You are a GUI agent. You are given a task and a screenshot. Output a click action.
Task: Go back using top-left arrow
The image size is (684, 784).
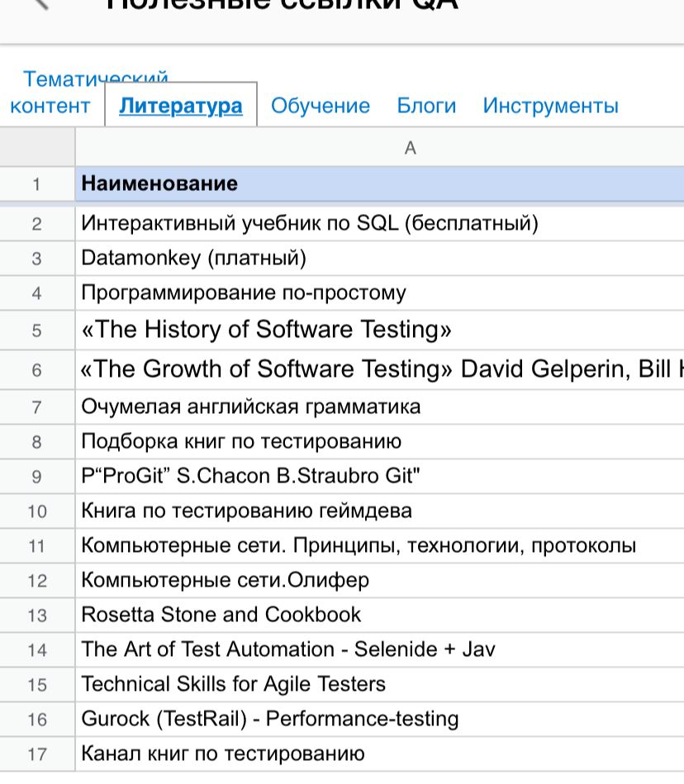click(x=41, y=4)
